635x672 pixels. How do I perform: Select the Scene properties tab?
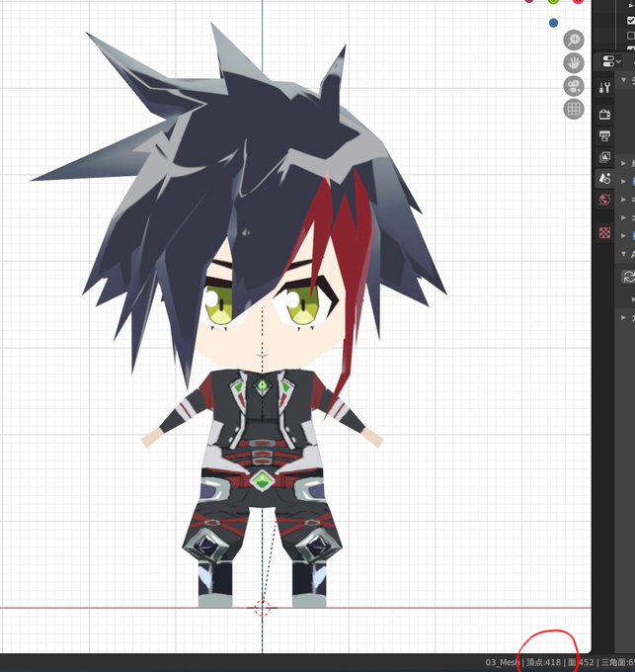pos(604,178)
